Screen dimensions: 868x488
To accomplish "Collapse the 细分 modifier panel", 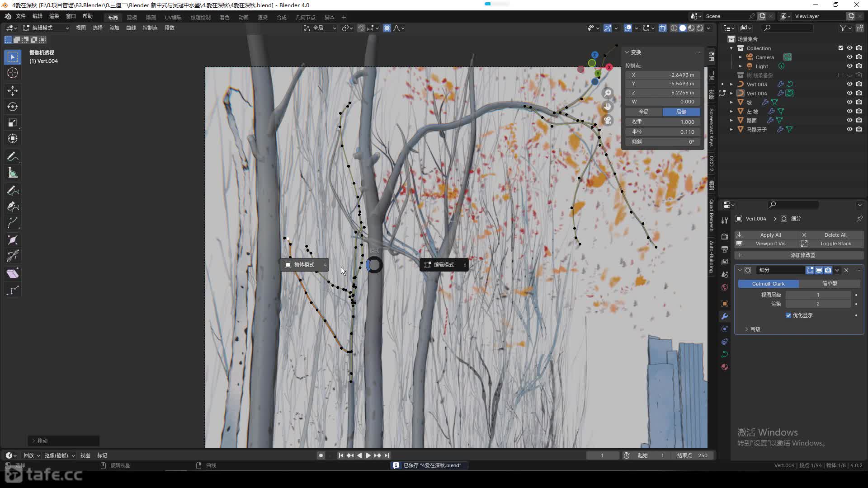I will pos(740,270).
